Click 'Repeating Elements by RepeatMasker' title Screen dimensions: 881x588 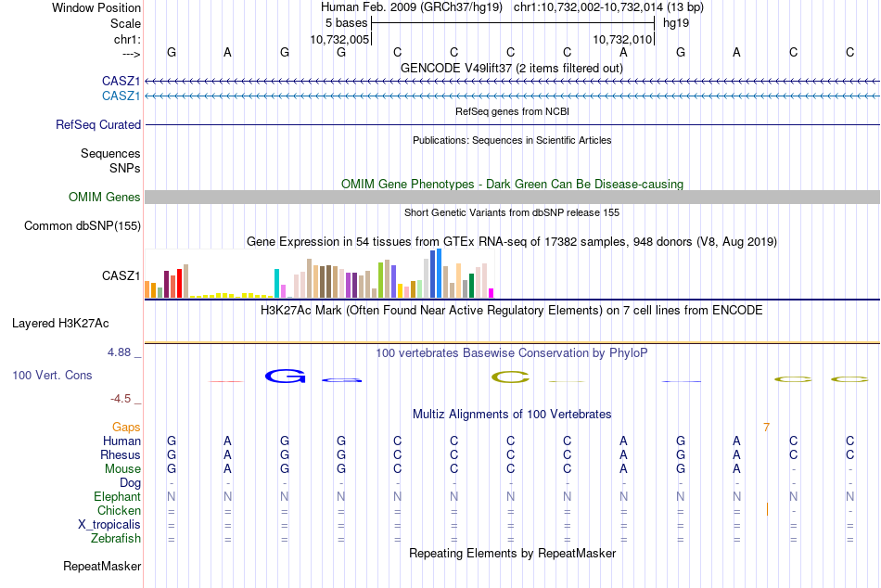[513, 554]
